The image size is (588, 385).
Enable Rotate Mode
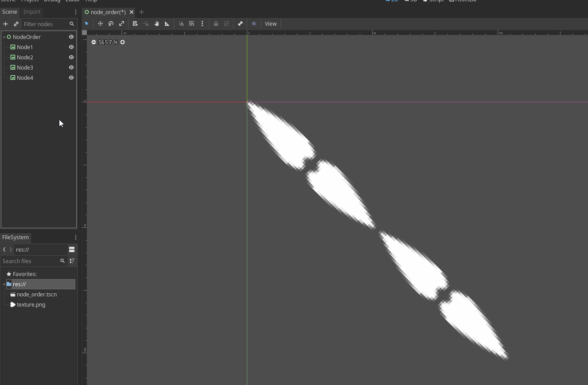coord(111,23)
